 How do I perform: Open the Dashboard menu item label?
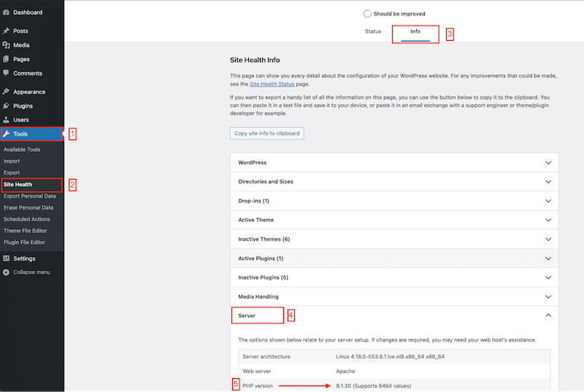pos(28,12)
